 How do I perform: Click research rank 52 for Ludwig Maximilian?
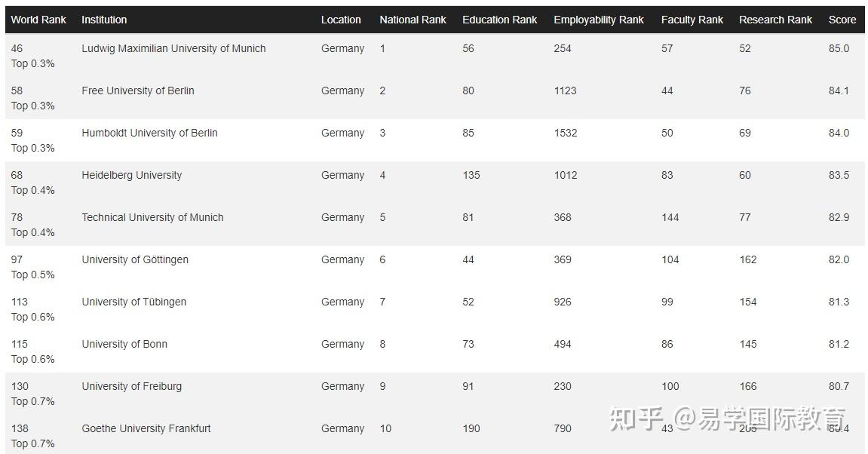[x=745, y=49]
